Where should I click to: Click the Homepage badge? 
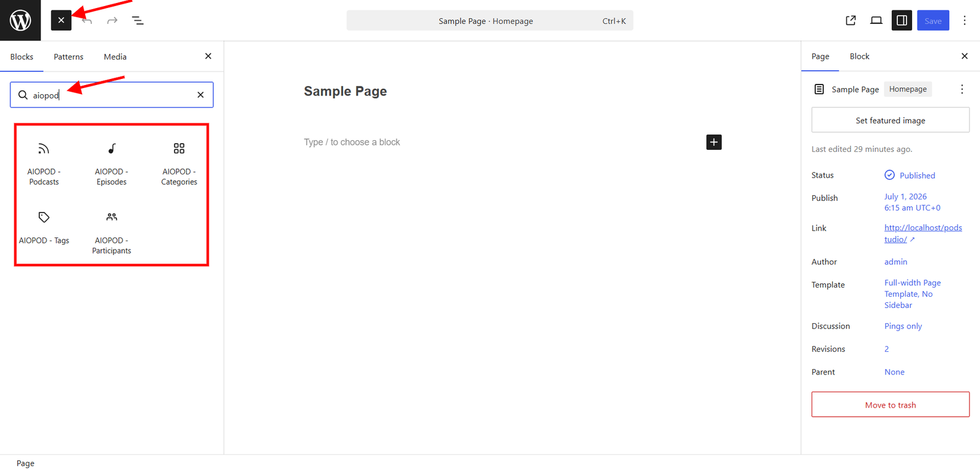(x=908, y=89)
